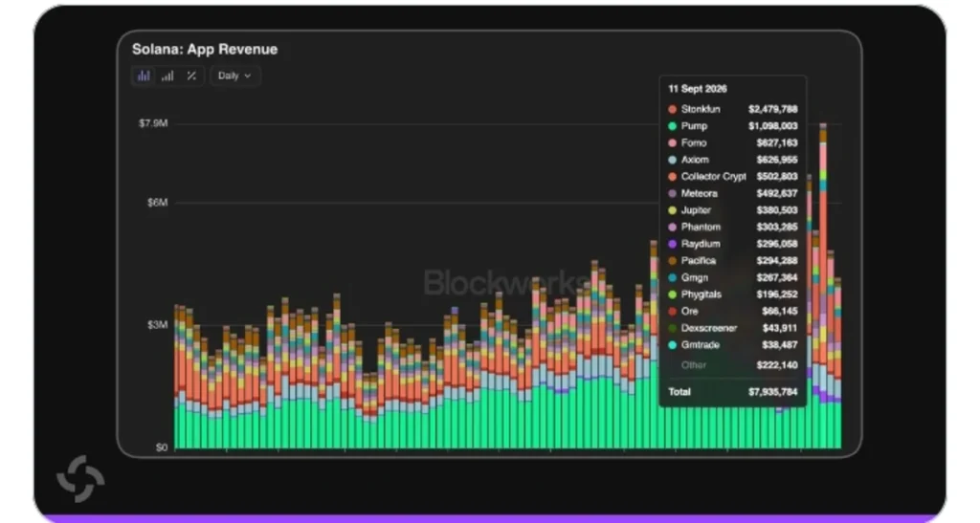Image resolution: width=980 pixels, height=523 pixels.
Task: Click the $303,285 value for Phantom
Action: click(x=777, y=227)
